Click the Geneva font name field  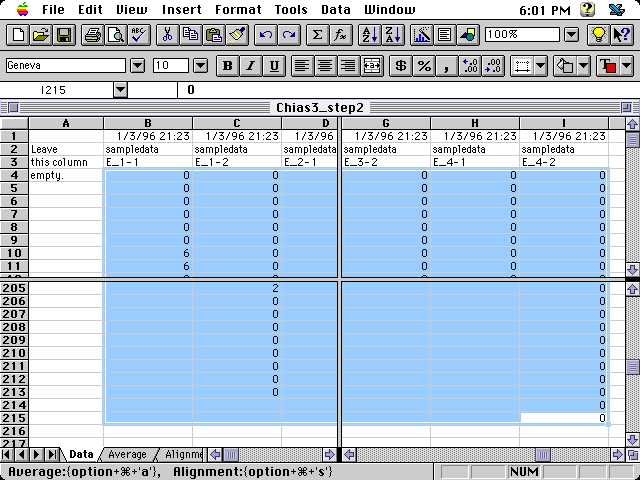66,66
